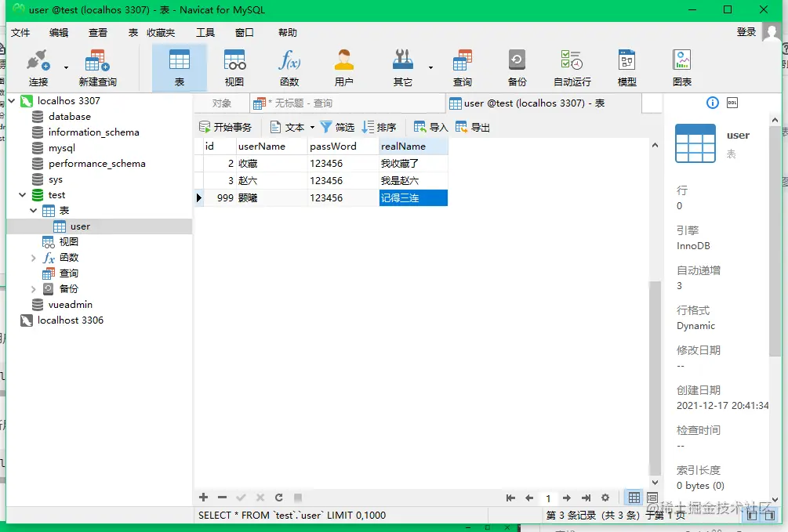788x532 pixels.
Task: Open the 工具 menu
Action: click(205, 33)
